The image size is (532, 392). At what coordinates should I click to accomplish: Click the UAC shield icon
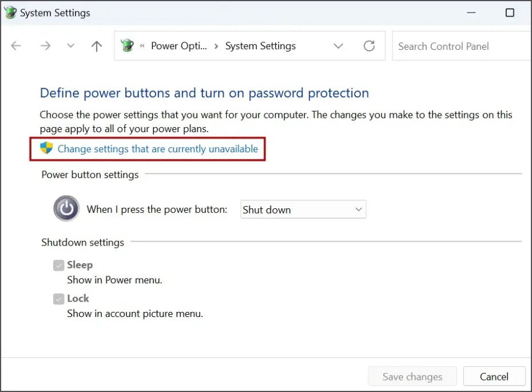[46, 149]
